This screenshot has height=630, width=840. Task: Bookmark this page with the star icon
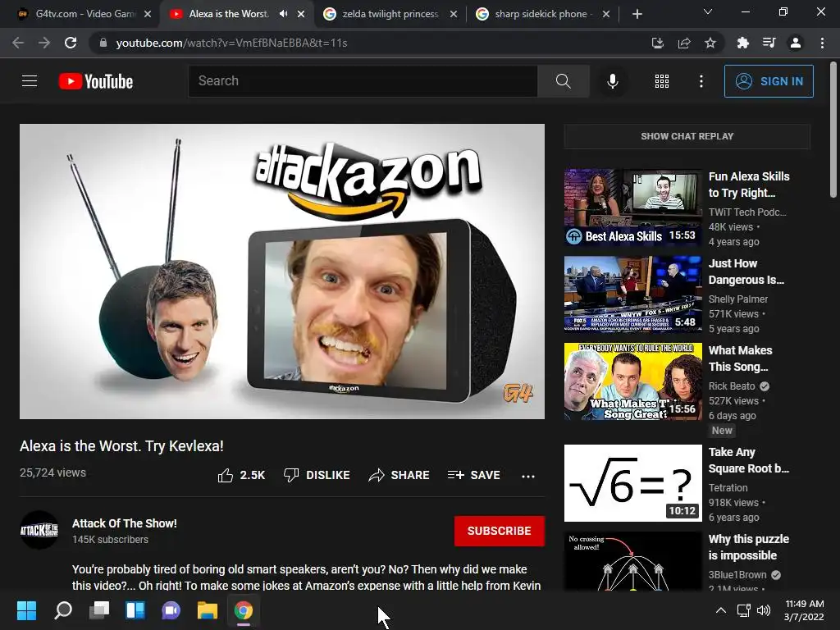click(x=710, y=43)
